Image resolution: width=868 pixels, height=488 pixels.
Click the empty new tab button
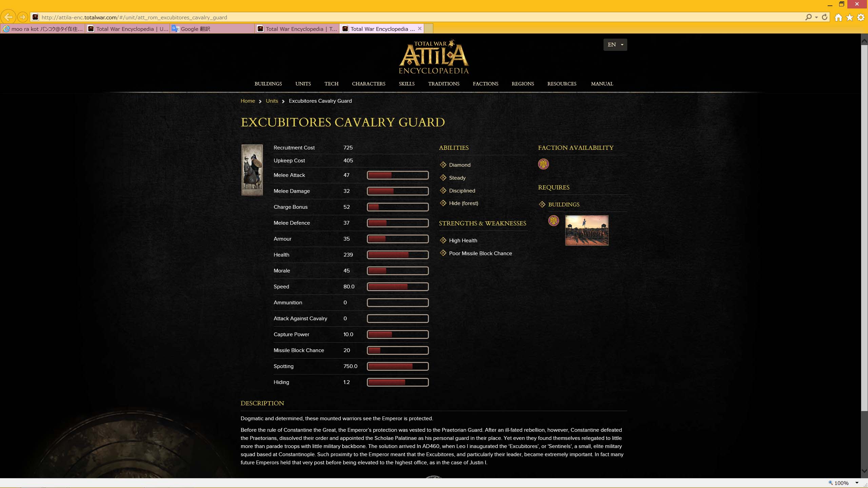point(429,29)
